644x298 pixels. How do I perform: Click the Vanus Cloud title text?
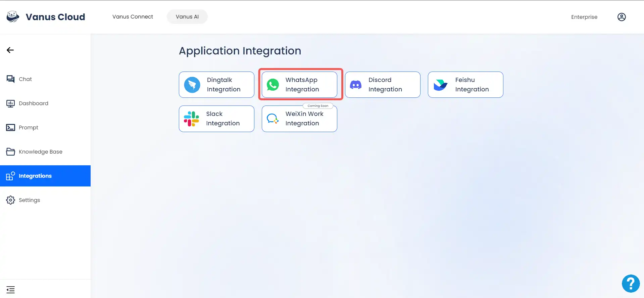coord(55,17)
